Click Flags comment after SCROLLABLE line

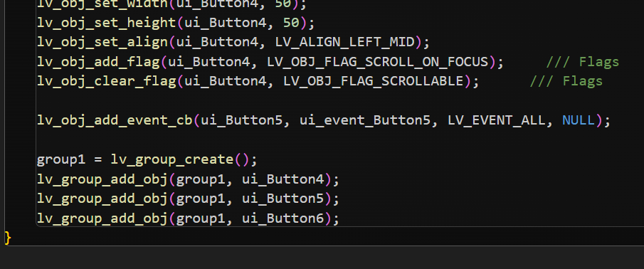(566, 81)
